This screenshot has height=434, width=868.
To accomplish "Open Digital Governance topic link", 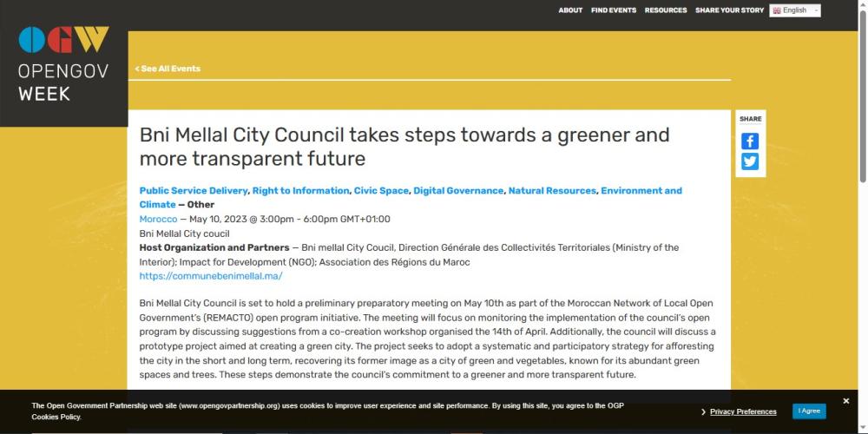I will point(458,190).
